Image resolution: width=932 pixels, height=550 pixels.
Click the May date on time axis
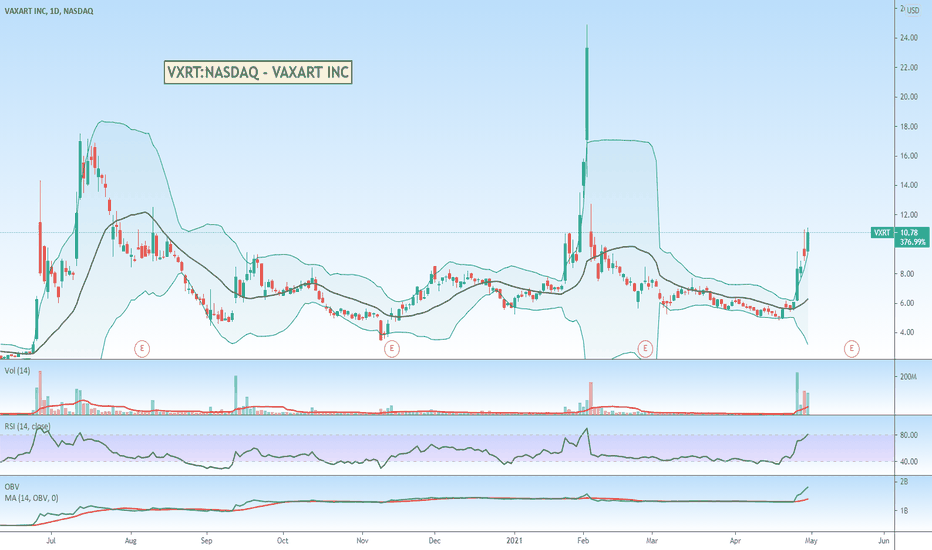point(811,540)
